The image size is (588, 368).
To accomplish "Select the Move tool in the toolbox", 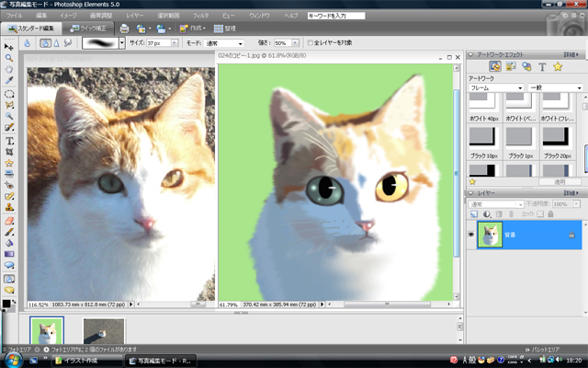I will tap(9, 47).
